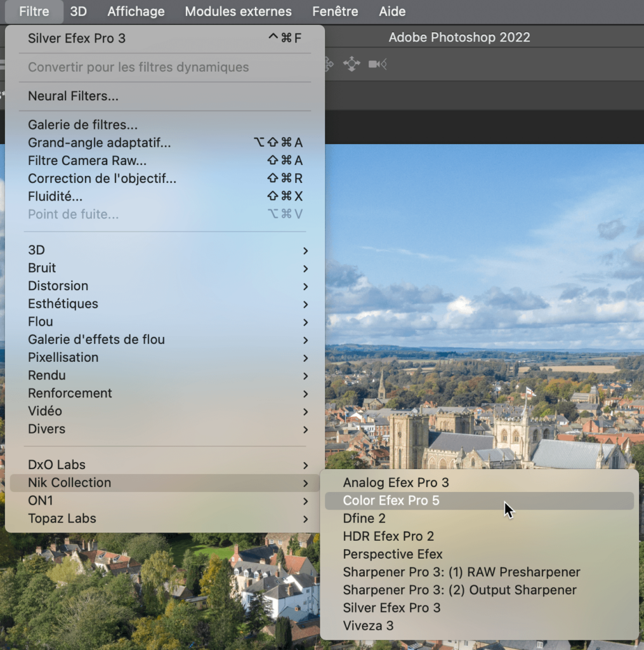Screen dimensions: 644x650
Task: Choose Correction de l'objectif...
Action: pyautogui.click(x=164, y=178)
